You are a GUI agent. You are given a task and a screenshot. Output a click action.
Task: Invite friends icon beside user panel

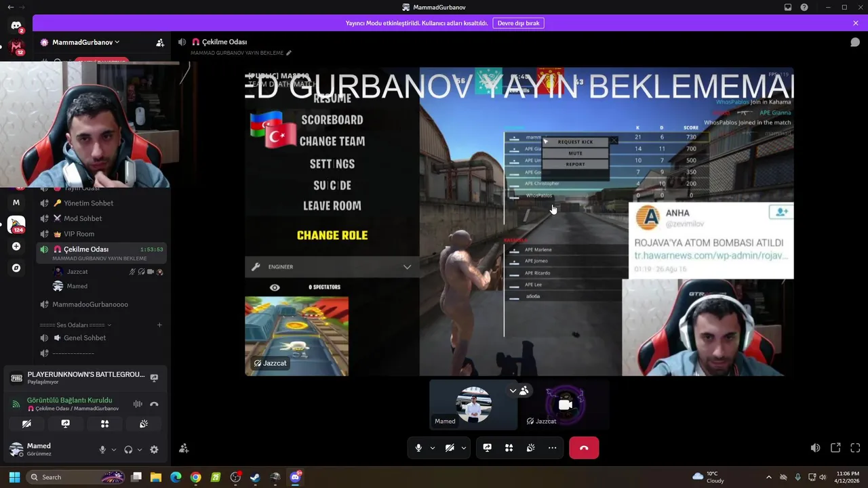pos(184,448)
